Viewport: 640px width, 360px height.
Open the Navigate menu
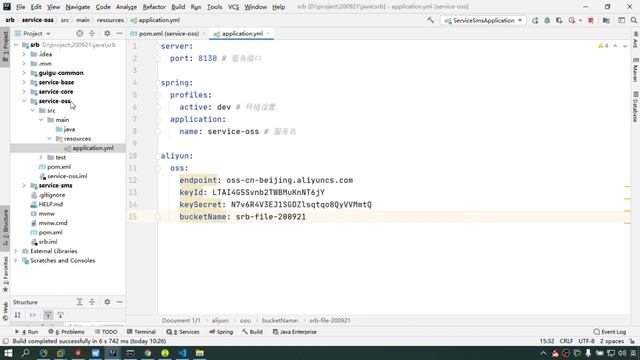tap(78, 7)
